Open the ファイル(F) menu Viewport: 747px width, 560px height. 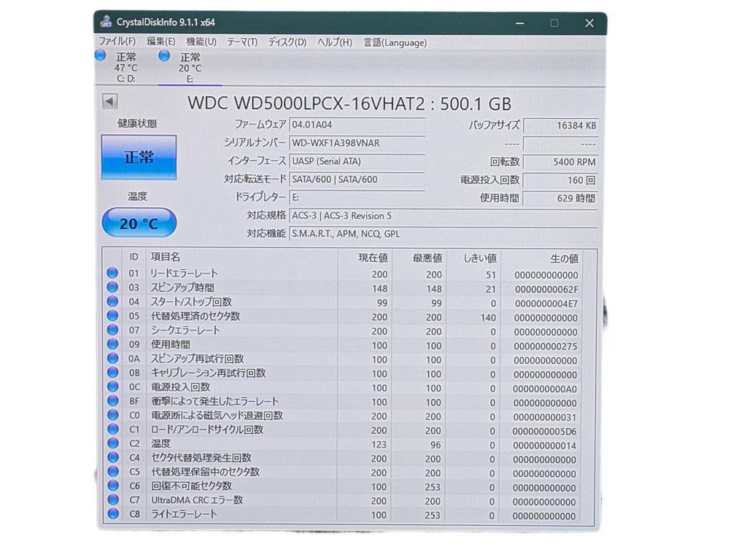(117, 42)
